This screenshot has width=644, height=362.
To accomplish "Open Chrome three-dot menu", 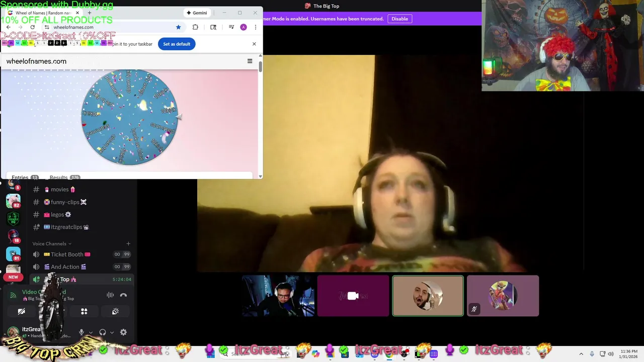I will [255, 27].
